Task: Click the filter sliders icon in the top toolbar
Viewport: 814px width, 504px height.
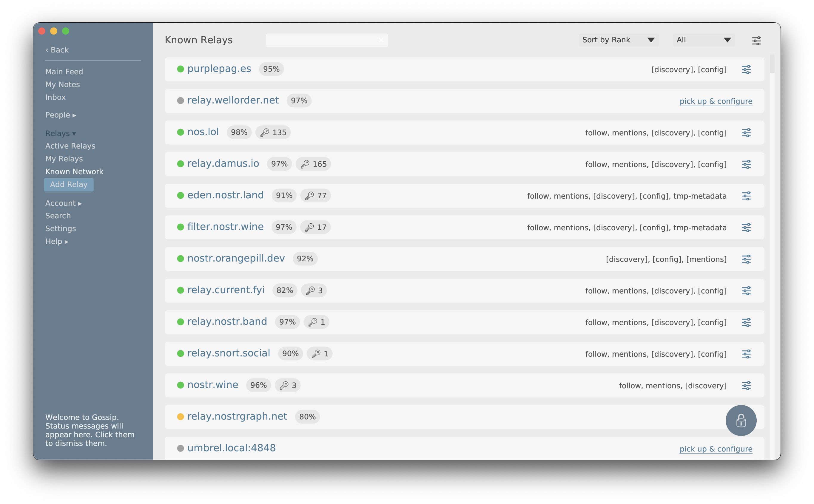Action: [756, 40]
